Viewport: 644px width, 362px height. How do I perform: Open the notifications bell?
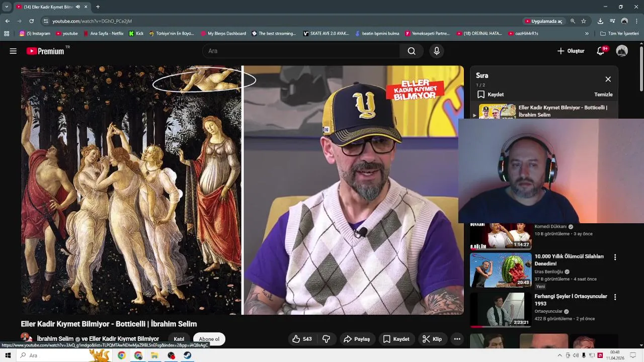click(x=600, y=51)
